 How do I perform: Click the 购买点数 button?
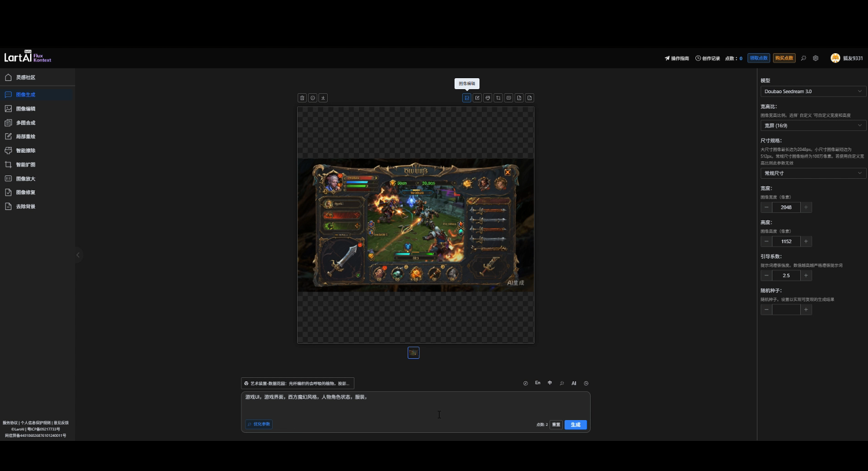[784, 58]
